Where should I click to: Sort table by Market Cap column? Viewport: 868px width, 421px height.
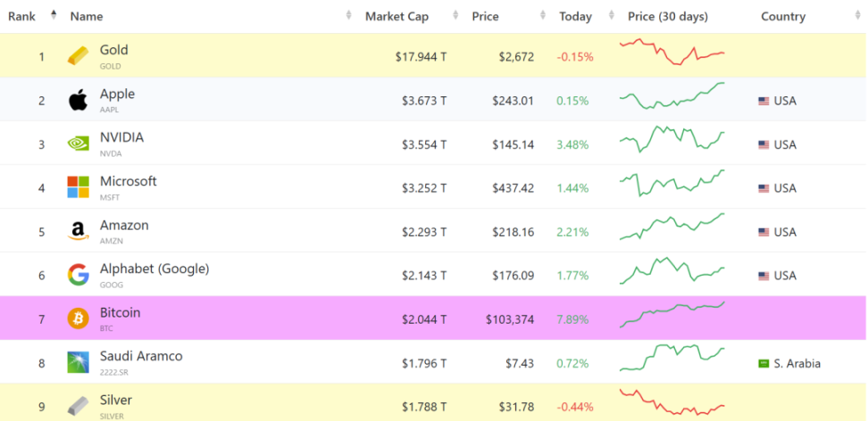point(396,16)
